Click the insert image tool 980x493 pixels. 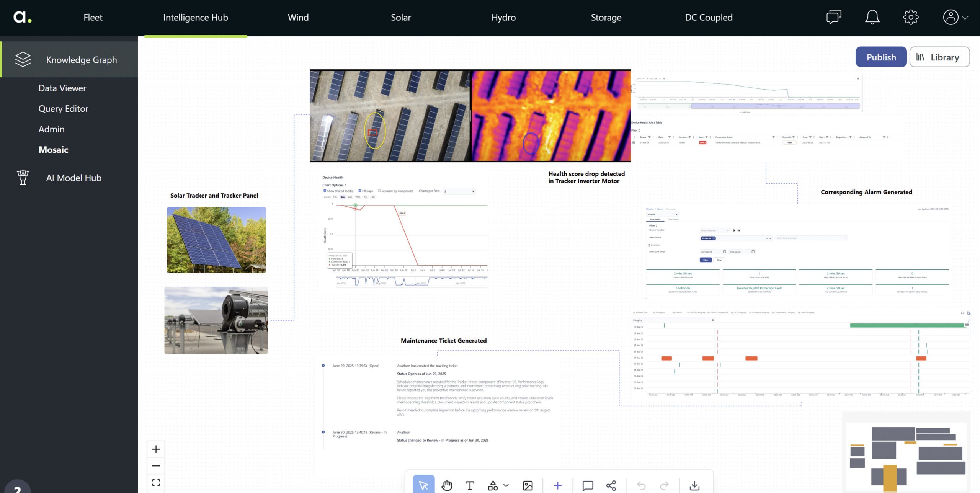pos(528,485)
